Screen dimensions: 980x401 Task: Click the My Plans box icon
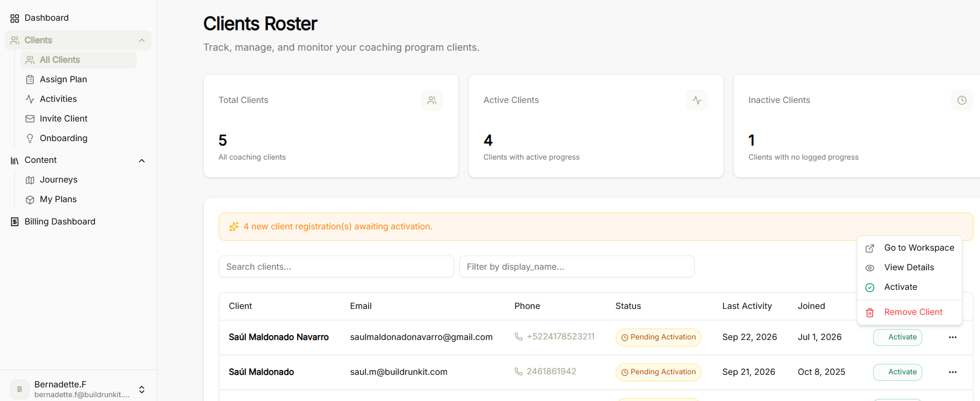(30, 199)
